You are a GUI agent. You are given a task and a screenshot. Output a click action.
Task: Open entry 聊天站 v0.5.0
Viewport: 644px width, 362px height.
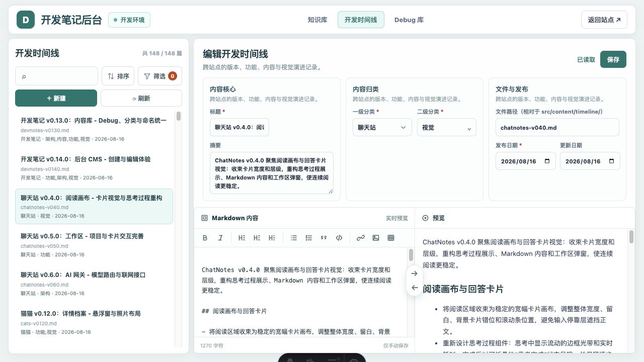click(94, 245)
